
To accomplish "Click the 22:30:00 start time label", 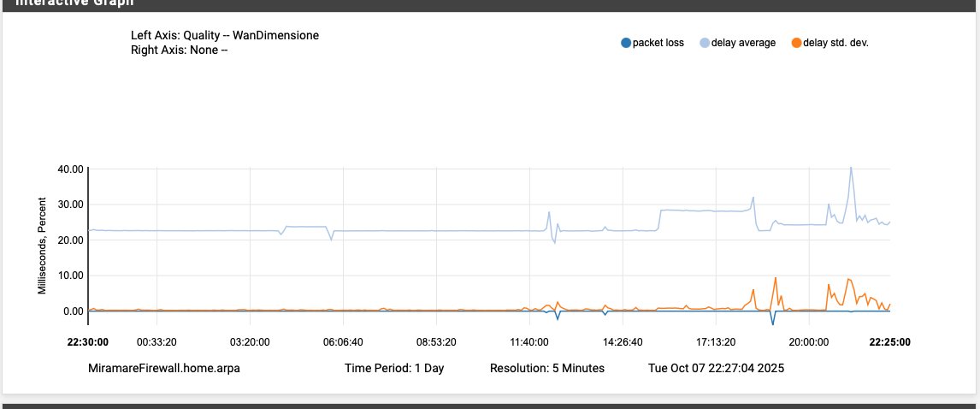I will (x=88, y=342).
